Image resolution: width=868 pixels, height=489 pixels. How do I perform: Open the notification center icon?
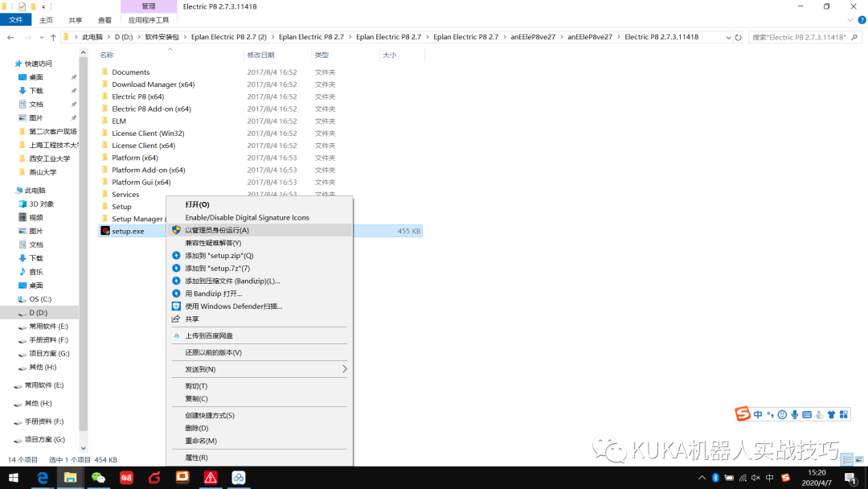pyautogui.click(x=851, y=478)
